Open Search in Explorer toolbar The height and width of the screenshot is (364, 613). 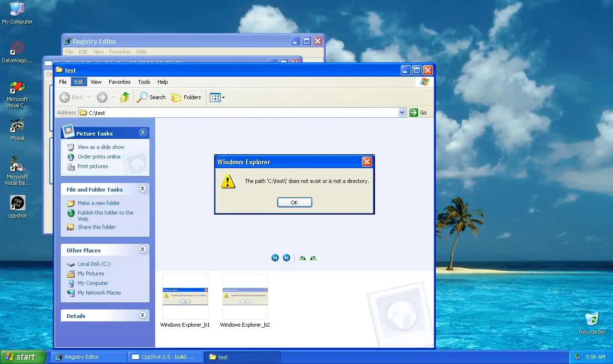[x=151, y=97]
